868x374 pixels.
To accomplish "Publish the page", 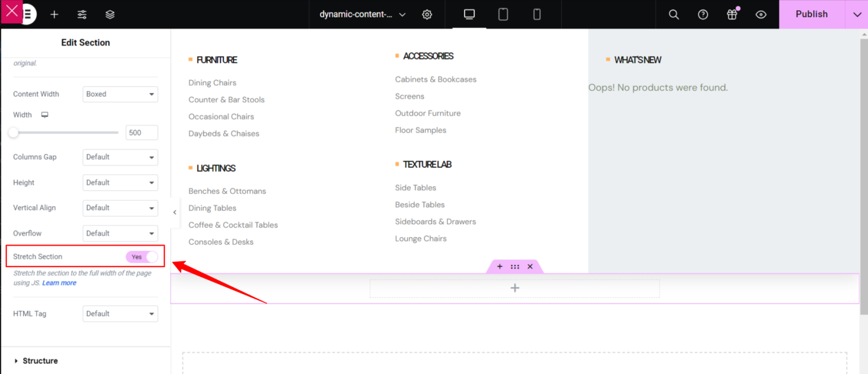I will click(x=811, y=14).
